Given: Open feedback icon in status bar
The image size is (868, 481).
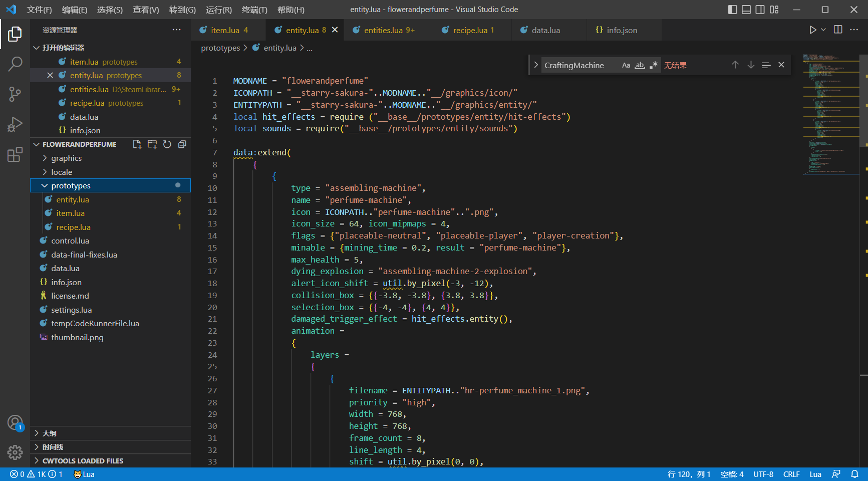Looking at the screenshot, I should (x=836, y=474).
